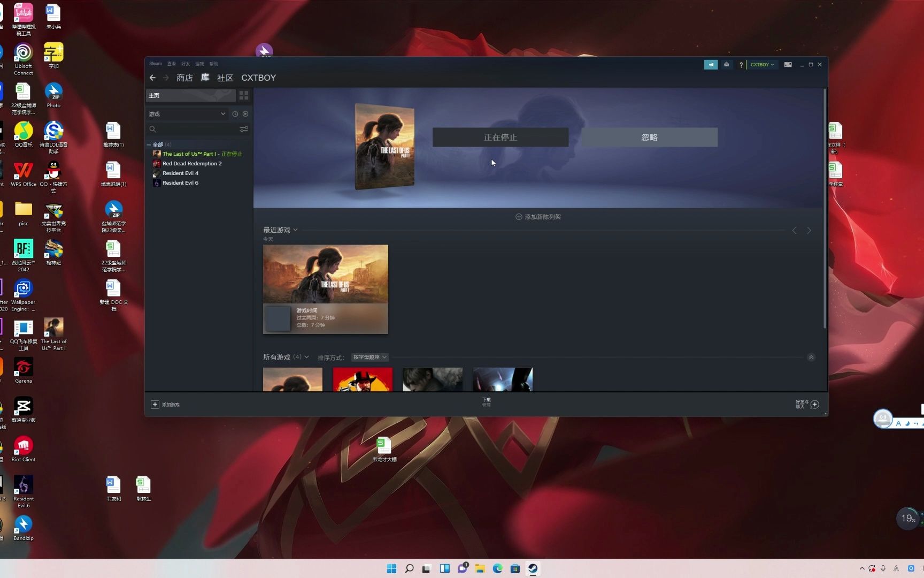Click the Steam taskbar icon
The image size is (924, 578).
533,568
